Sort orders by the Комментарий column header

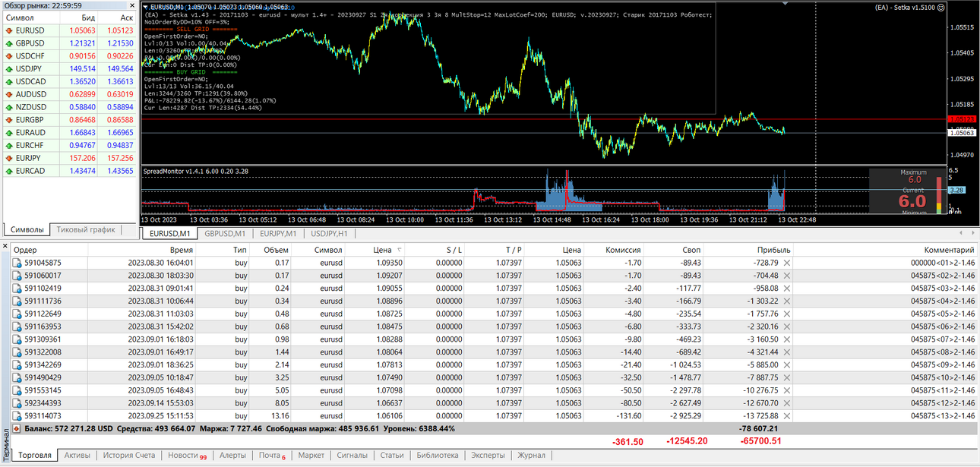tap(885, 250)
